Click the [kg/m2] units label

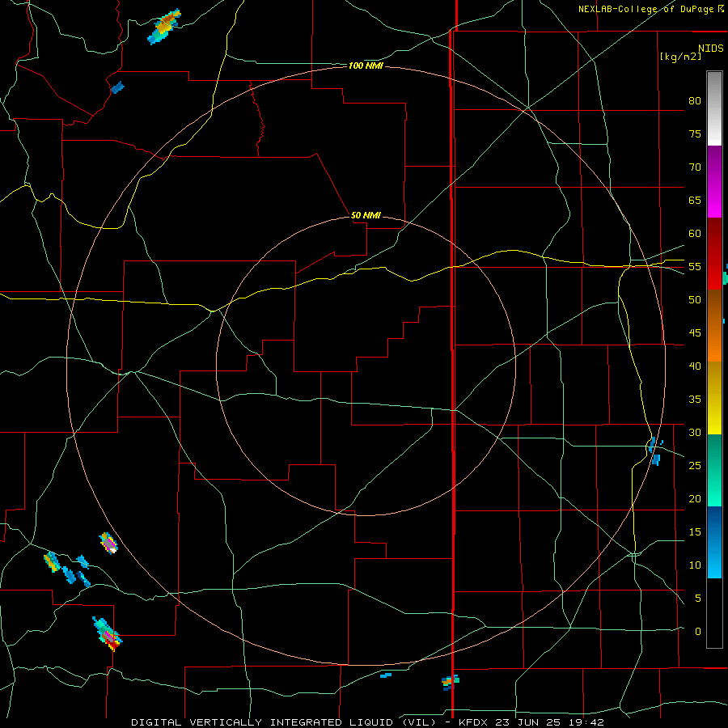tap(680, 57)
